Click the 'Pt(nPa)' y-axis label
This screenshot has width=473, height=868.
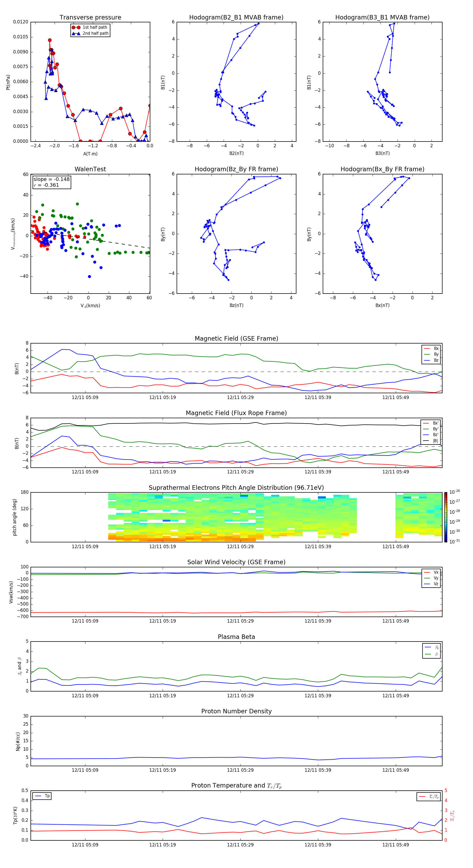[8, 82]
